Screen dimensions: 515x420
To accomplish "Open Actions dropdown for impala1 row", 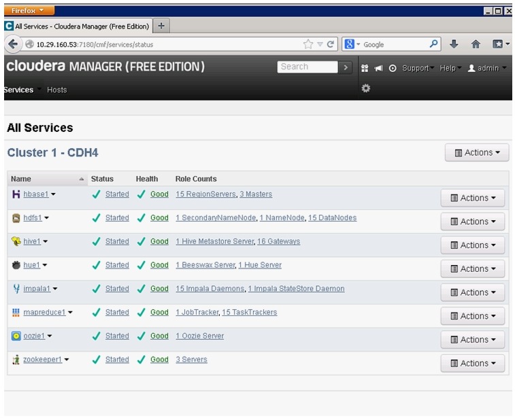I will [473, 292].
